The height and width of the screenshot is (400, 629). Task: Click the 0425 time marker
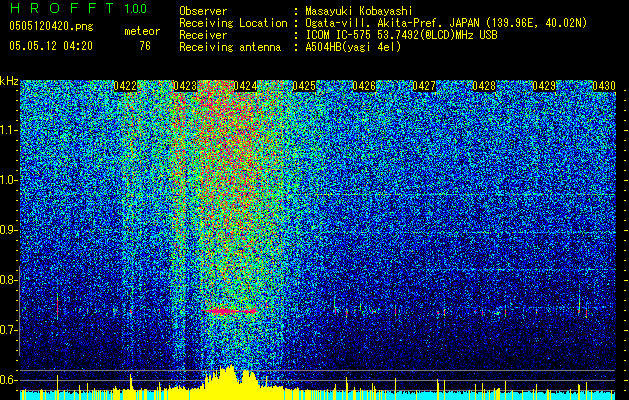(x=304, y=86)
